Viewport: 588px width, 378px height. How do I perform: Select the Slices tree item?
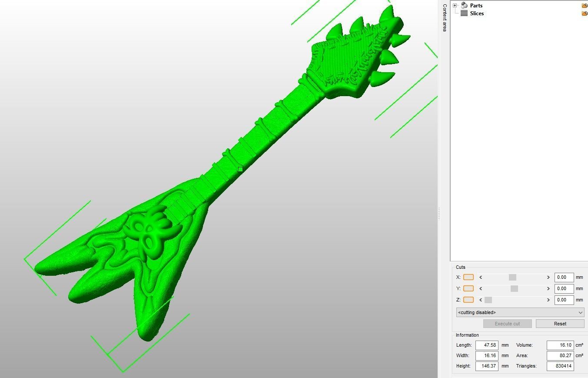click(x=477, y=13)
